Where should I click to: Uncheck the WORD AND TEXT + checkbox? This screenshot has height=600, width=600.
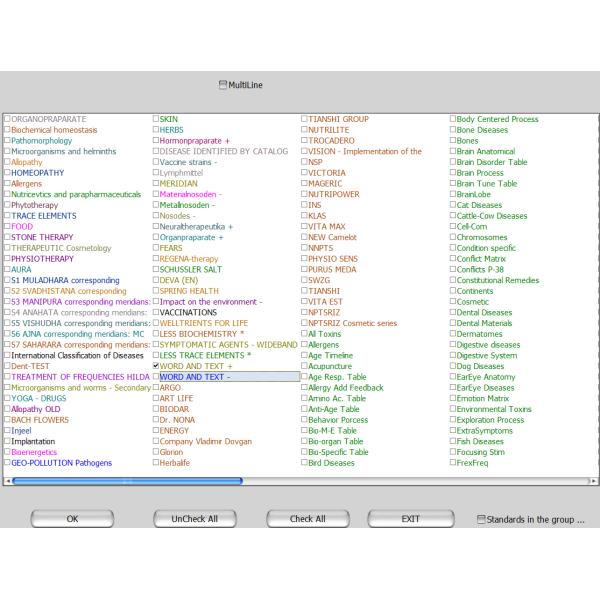tap(156, 366)
